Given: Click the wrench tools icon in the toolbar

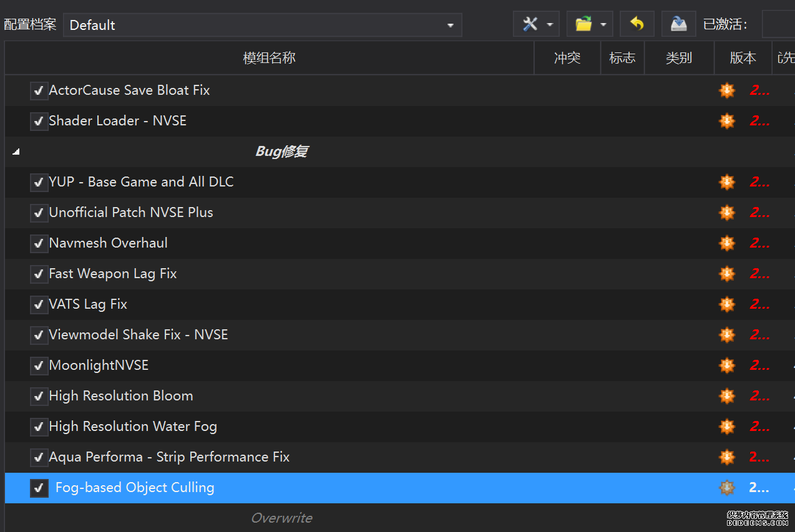Looking at the screenshot, I should coord(530,24).
